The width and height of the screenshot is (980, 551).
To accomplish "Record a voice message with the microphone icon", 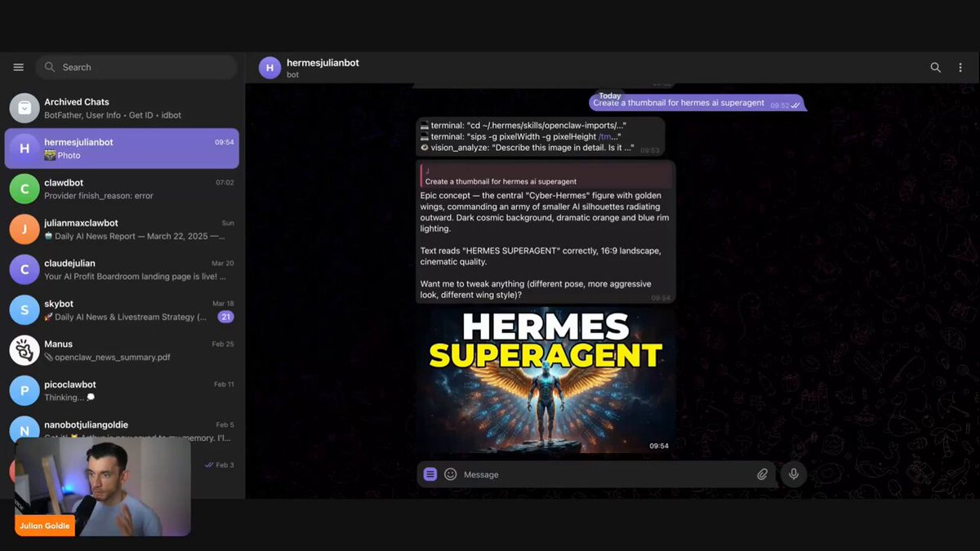I will [x=793, y=474].
